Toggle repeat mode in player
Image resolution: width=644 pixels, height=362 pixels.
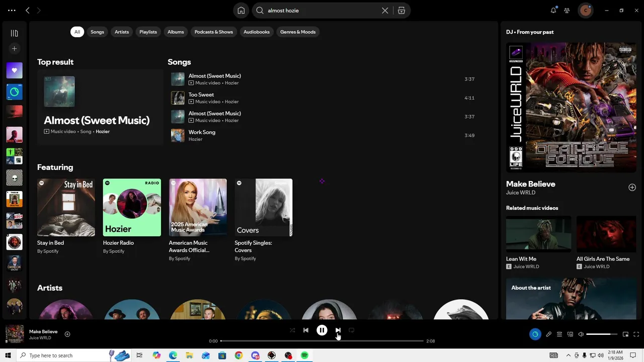pyautogui.click(x=352, y=330)
